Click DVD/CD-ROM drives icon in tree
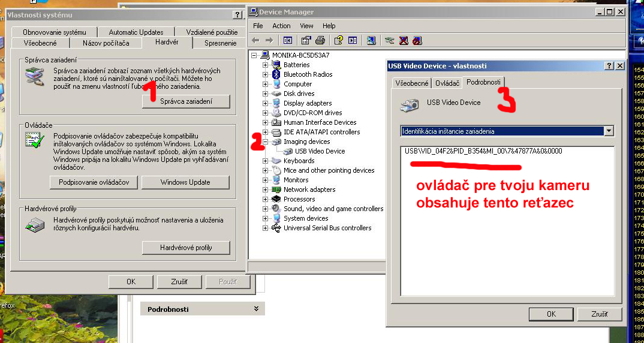The image size is (644, 343). (276, 113)
